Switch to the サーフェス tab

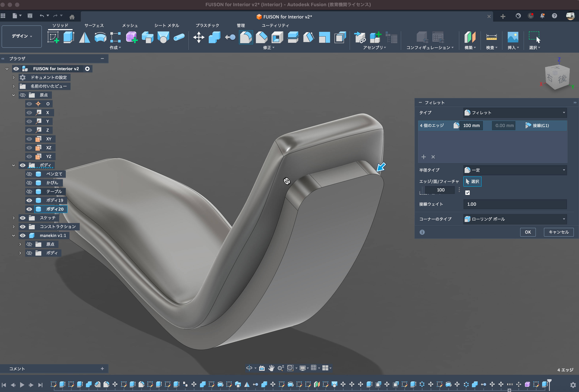[x=94, y=25]
